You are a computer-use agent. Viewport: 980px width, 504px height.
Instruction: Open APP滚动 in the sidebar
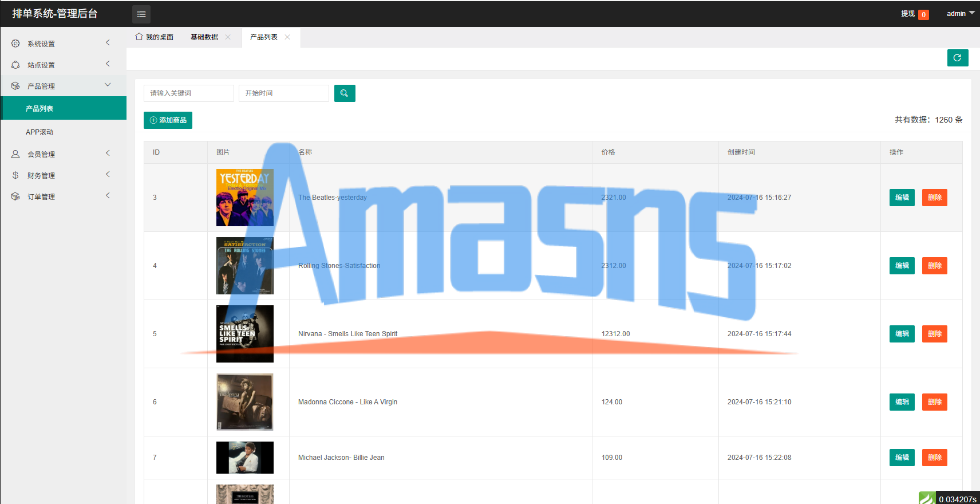(x=64, y=132)
